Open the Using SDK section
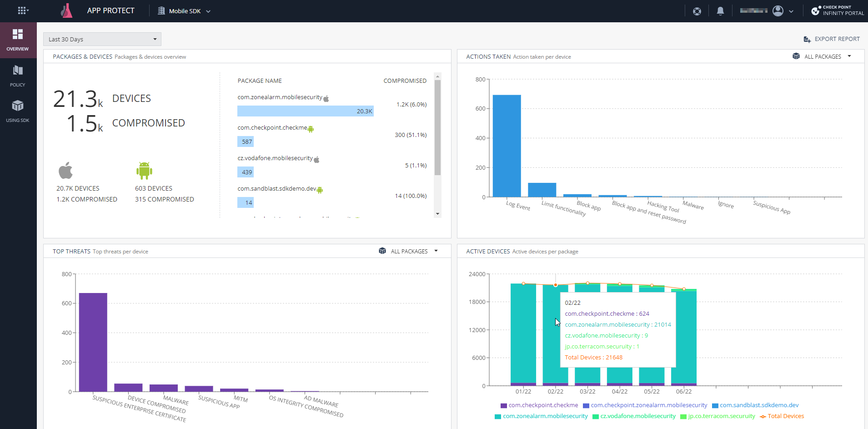 (18, 111)
